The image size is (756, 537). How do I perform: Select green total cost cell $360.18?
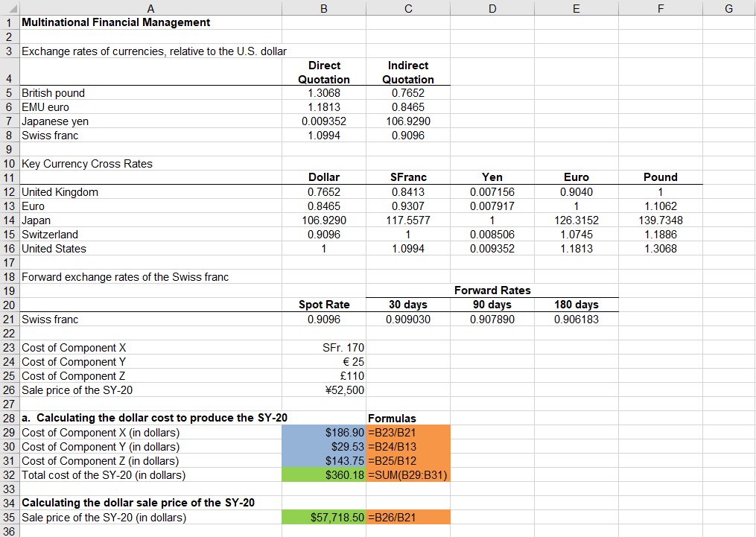point(324,475)
